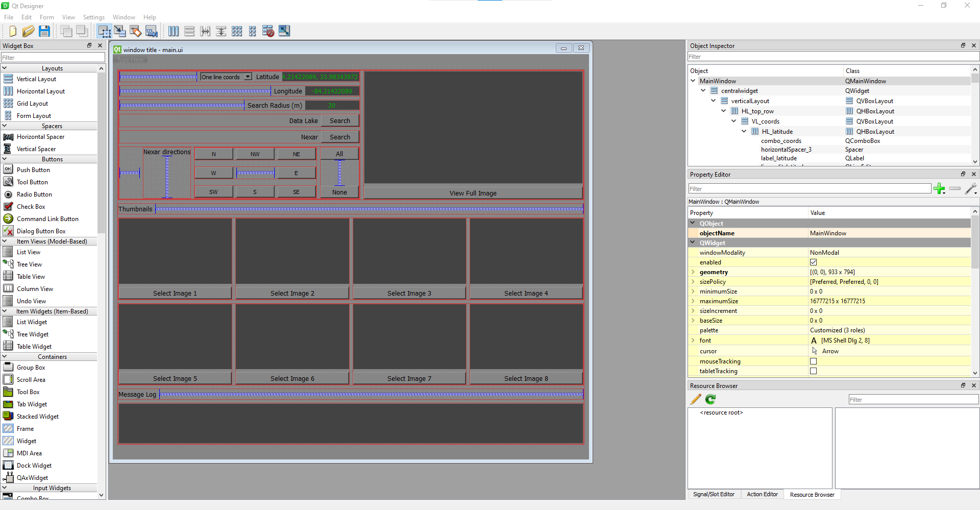Toggle the enabled property checkbox

tap(813, 262)
